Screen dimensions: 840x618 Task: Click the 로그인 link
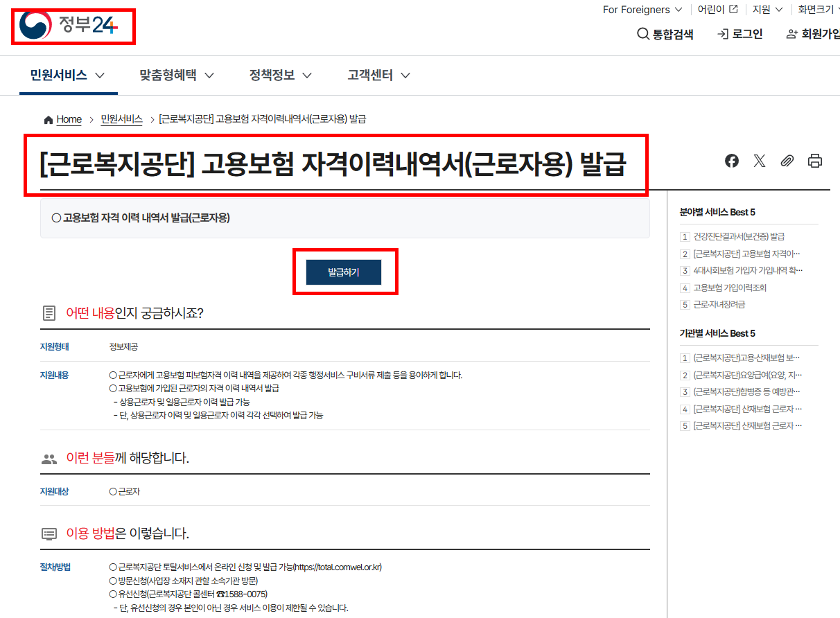[x=740, y=34]
